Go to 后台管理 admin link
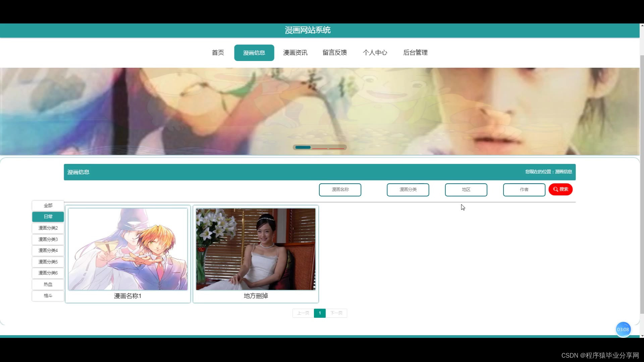This screenshot has height=362, width=644. (x=415, y=53)
